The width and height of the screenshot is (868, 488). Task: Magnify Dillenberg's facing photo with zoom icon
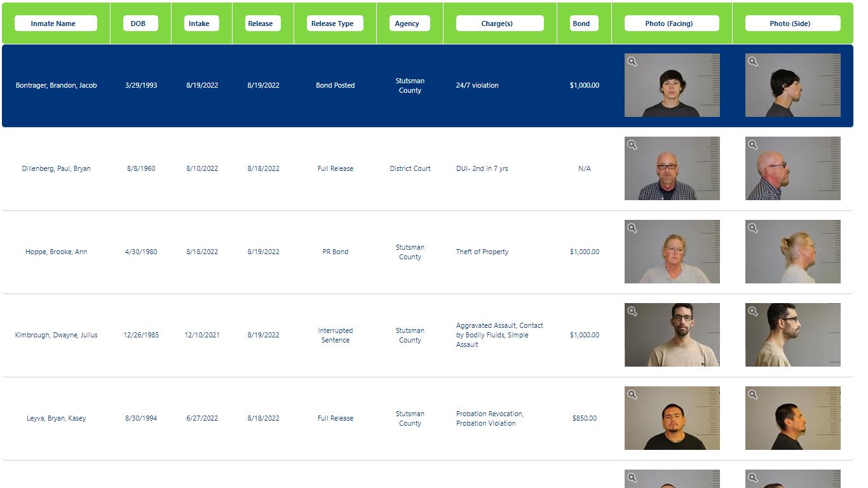coord(632,145)
